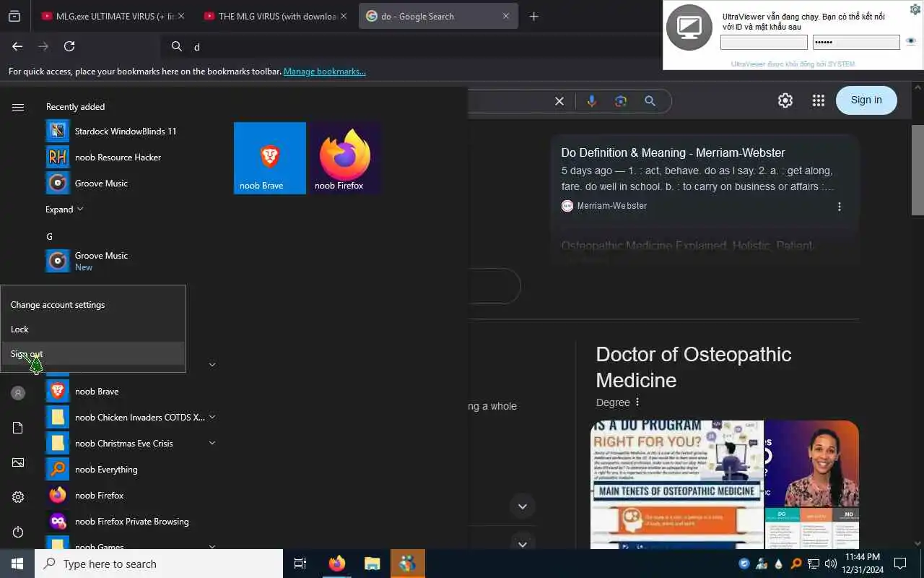Image resolution: width=924 pixels, height=578 pixels.
Task: Go back to previous page
Action: [17, 46]
